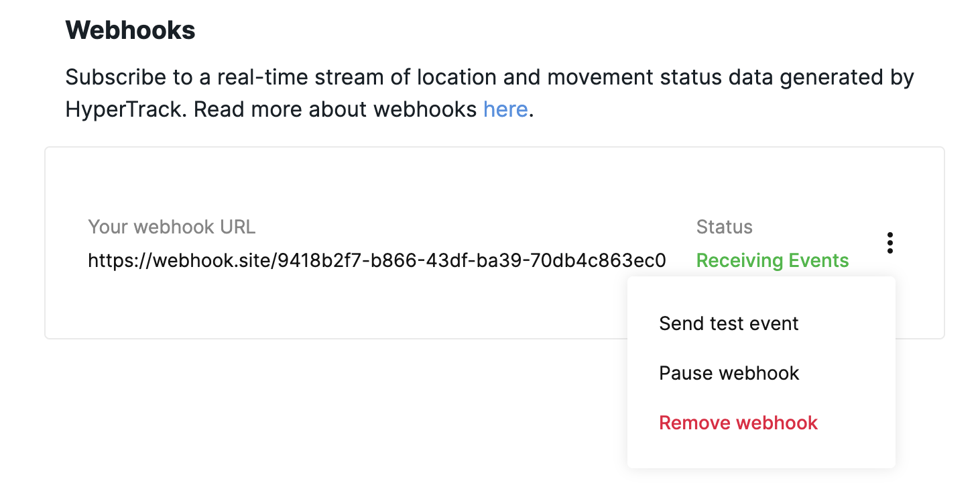Image resolution: width=980 pixels, height=483 pixels.
Task: Click the green Receiving Events status
Action: [x=772, y=260]
